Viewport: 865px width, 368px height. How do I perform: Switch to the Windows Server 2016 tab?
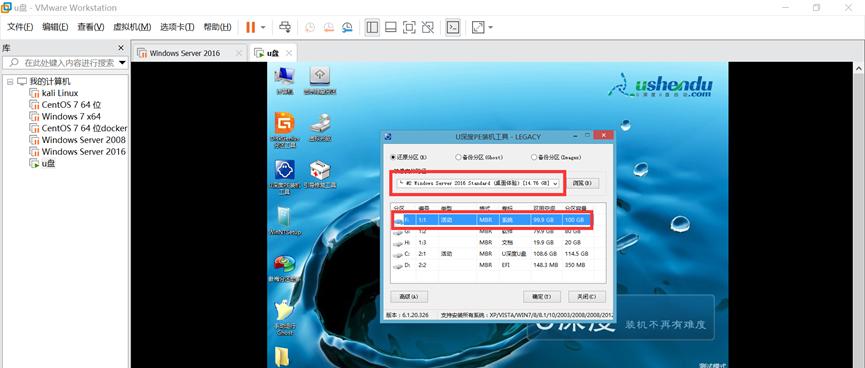tap(184, 53)
